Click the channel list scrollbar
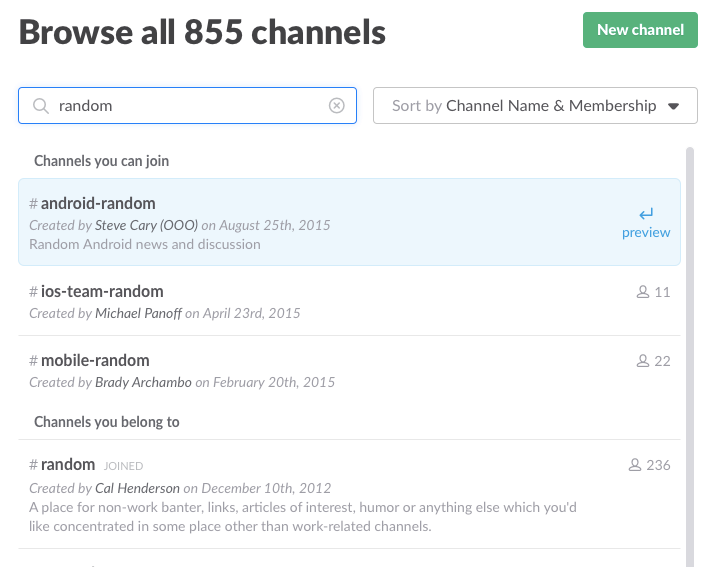The image size is (707, 584). tap(689, 350)
